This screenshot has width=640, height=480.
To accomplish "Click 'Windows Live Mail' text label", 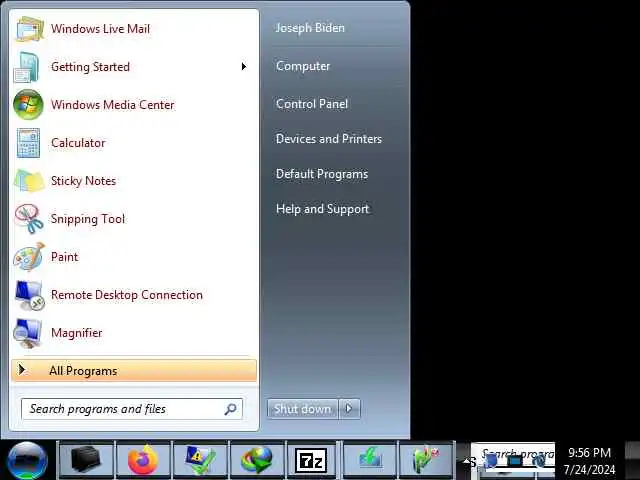I will pyautogui.click(x=100, y=29).
